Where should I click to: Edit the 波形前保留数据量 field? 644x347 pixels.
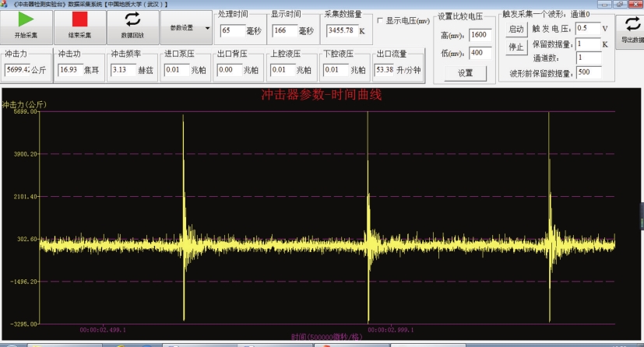coord(589,72)
